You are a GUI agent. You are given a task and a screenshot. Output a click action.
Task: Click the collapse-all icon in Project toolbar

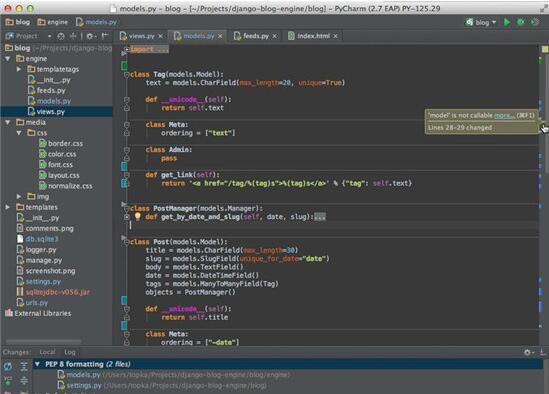(73, 36)
